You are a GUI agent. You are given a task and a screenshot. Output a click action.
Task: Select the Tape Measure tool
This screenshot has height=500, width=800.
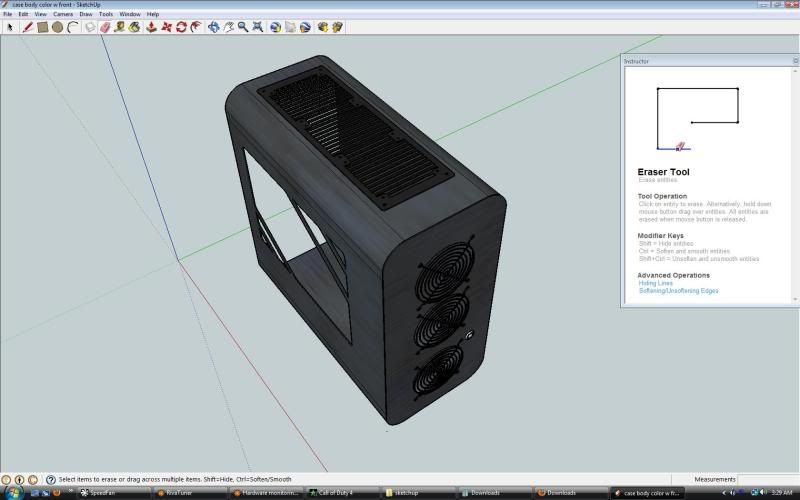pos(119,27)
